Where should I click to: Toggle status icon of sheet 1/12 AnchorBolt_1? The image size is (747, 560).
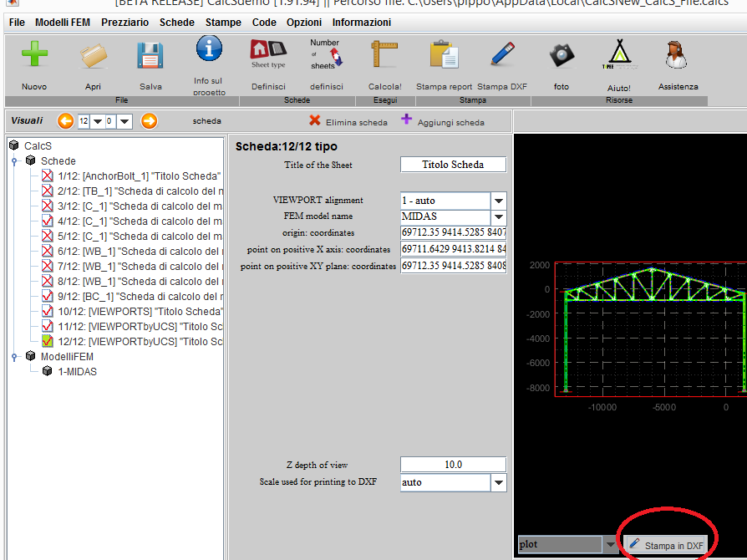(47, 176)
